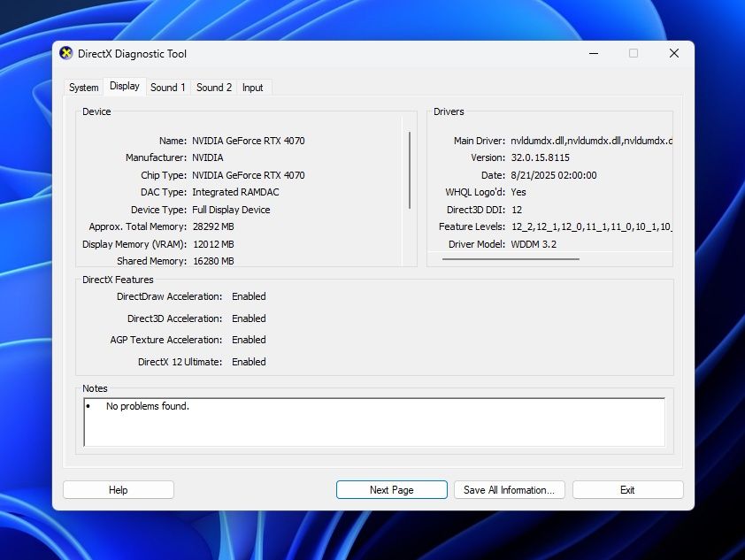Click the Exit button

627,490
